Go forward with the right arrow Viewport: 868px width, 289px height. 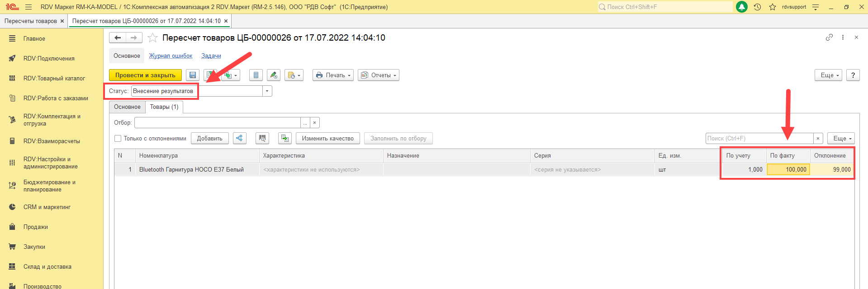pyautogui.click(x=134, y=38)
